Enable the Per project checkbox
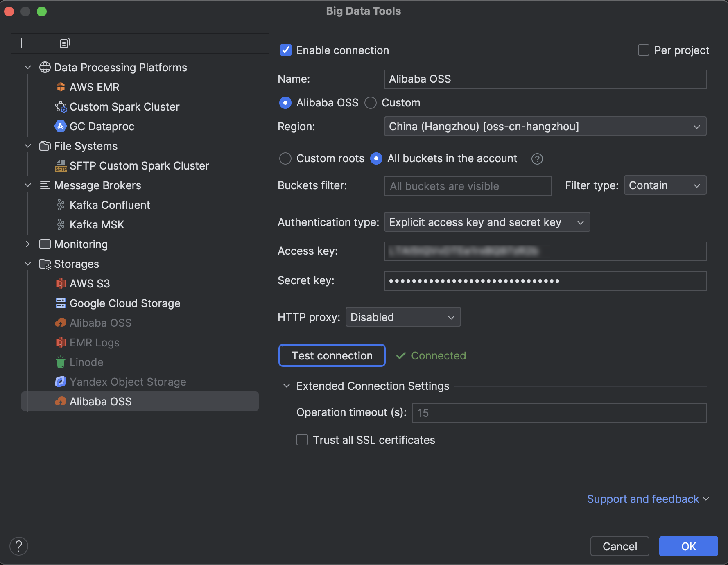The image size is (728, 565). pos(644,50)
